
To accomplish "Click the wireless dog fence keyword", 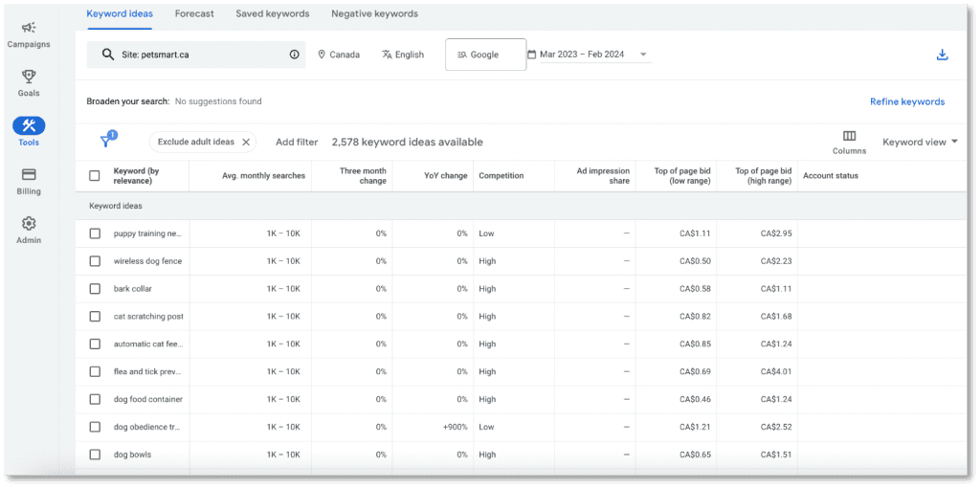I will [x=147, y=261].
